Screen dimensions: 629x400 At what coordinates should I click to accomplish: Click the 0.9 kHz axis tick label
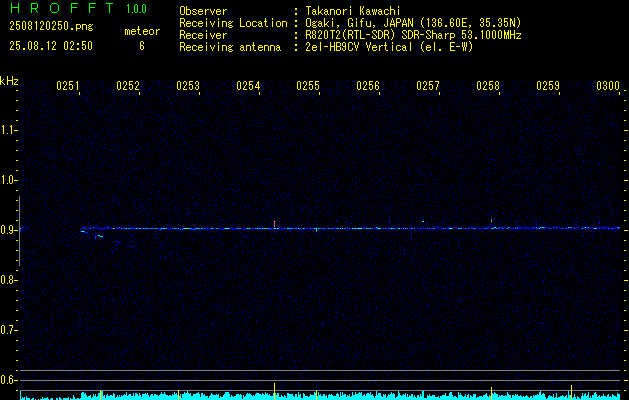tap(8, 230)
